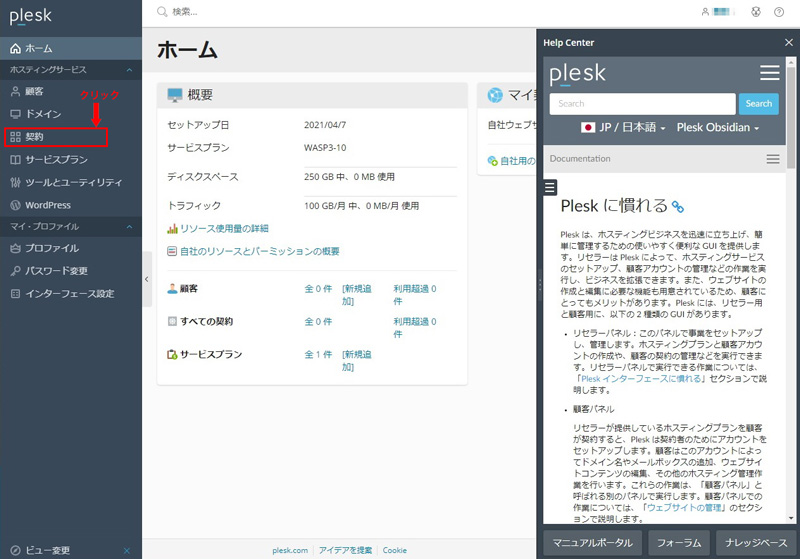Open the JP / 日本語 language dropdown
This screenshot has height=559, width=800.
point(624,128)
